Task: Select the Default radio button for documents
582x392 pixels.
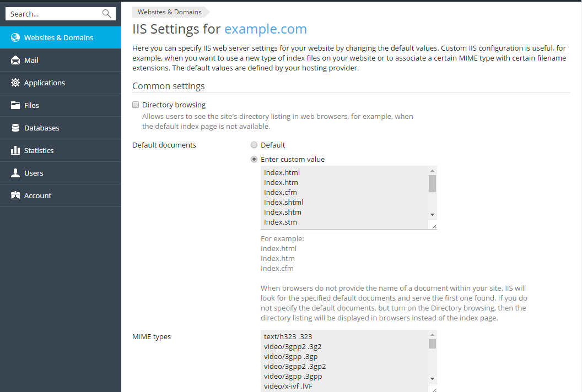Action: (254, 145)
